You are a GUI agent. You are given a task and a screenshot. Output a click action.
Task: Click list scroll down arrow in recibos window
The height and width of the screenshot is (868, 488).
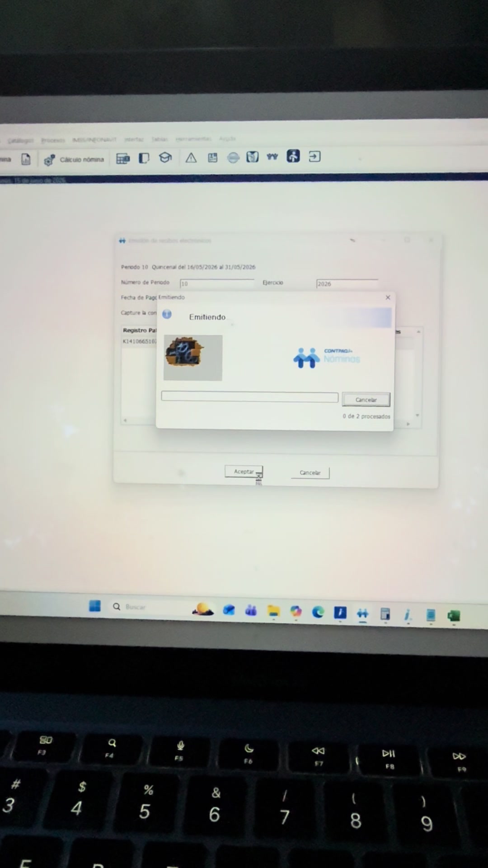pyautogui.click(x=418, y=415)
